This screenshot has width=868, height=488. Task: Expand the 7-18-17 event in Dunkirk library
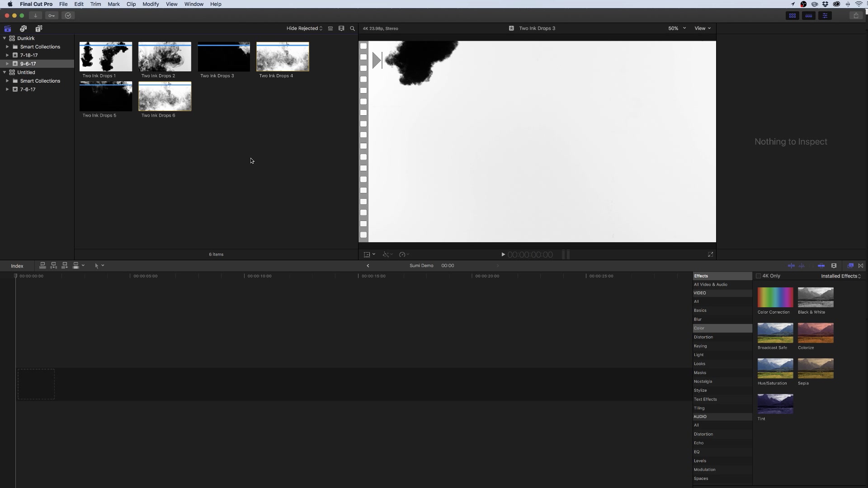pyautogui.click(x=7, y=55)
